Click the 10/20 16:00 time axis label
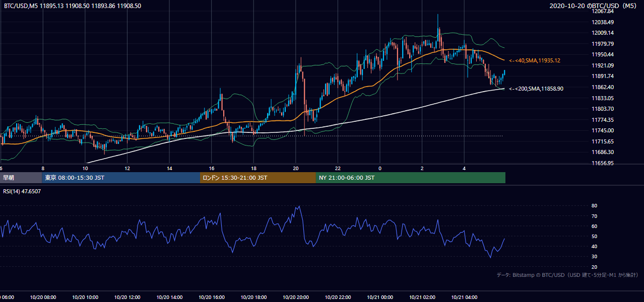 pyautogui.click(x=211, y=297)
